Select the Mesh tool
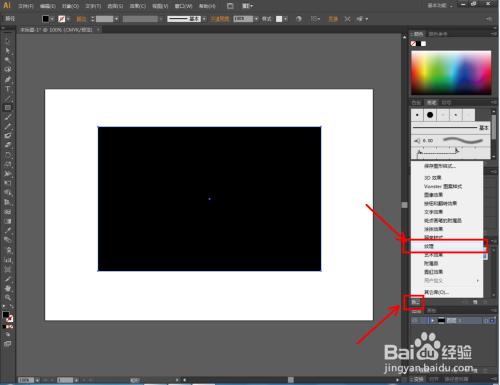The width and height of the screenshot is (500, 385). pyautogui.click(x=8, y=212)
